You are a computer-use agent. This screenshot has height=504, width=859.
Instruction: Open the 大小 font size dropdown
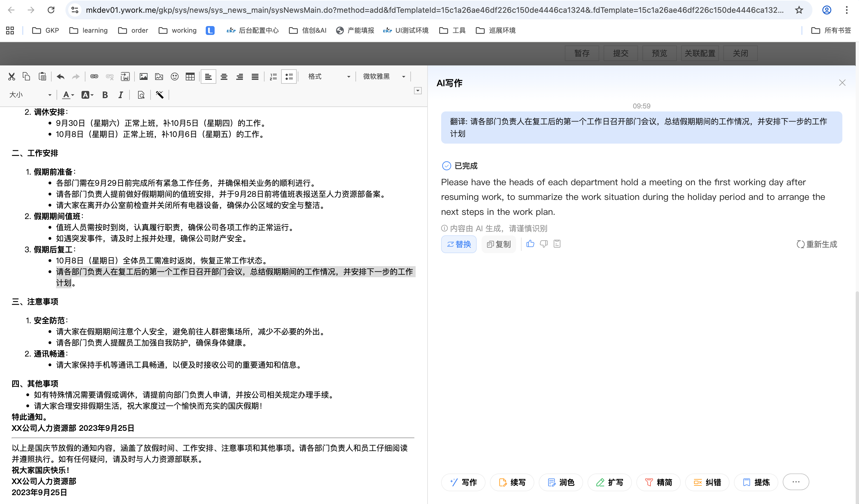30,95
